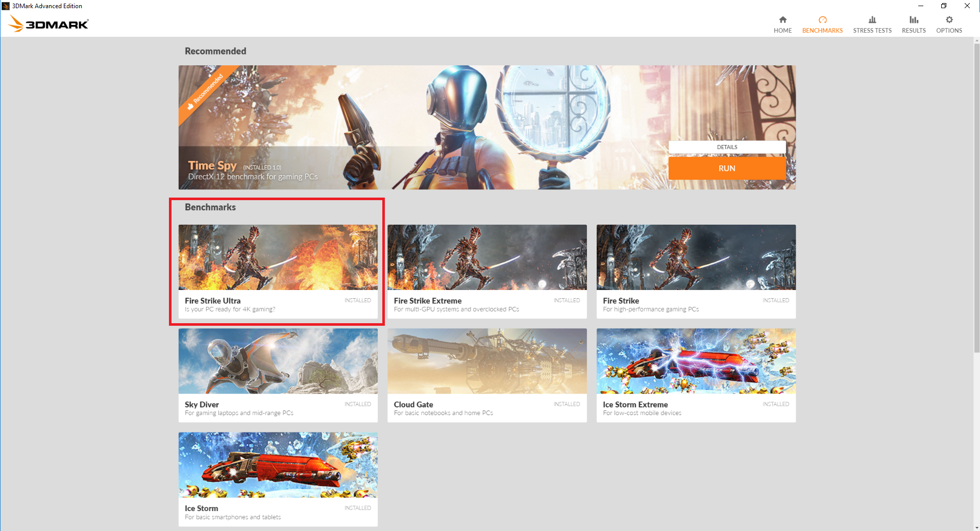This screenshot has width=980, height=531.
Task: Click the 'Benchmarks' section heading
Action: tap(210, 207)
